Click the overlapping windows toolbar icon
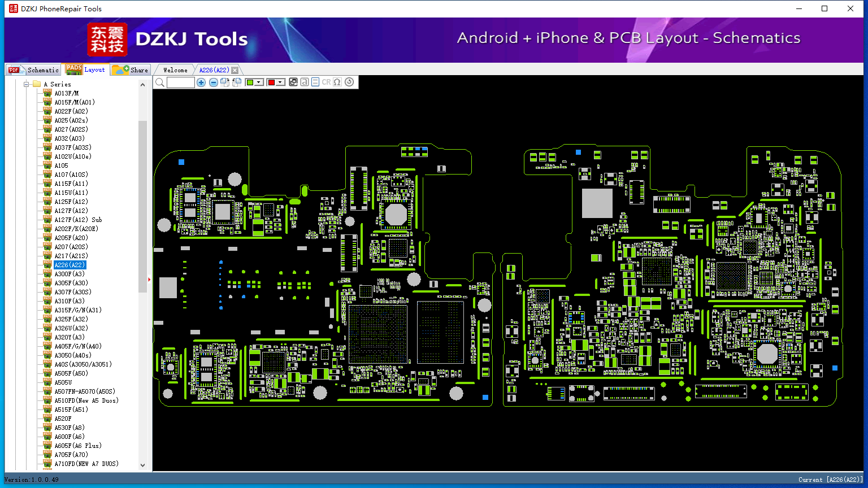 click(293, 82)
